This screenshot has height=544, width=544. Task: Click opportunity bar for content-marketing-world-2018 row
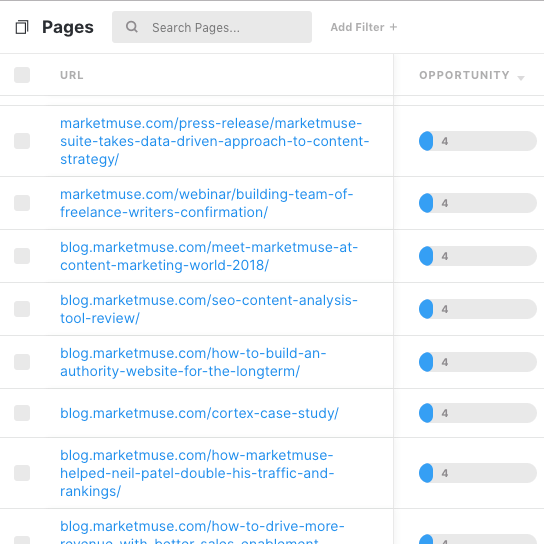(478, 256)
